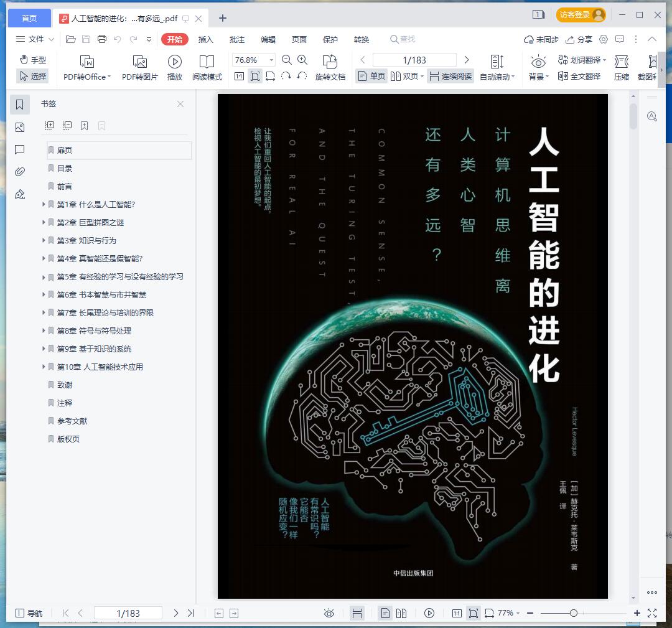
Task: Click collapse all bookmarks icon
Action: click(x=67, y=126)
